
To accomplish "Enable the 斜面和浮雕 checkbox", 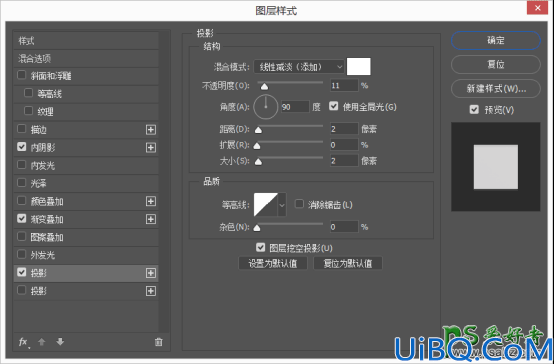I will point(22,75).
